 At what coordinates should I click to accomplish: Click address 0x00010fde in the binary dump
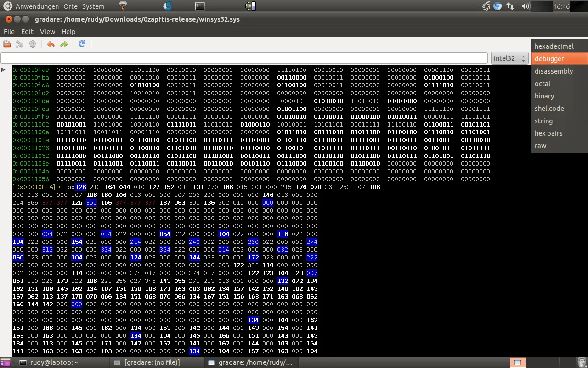[31, 101]
